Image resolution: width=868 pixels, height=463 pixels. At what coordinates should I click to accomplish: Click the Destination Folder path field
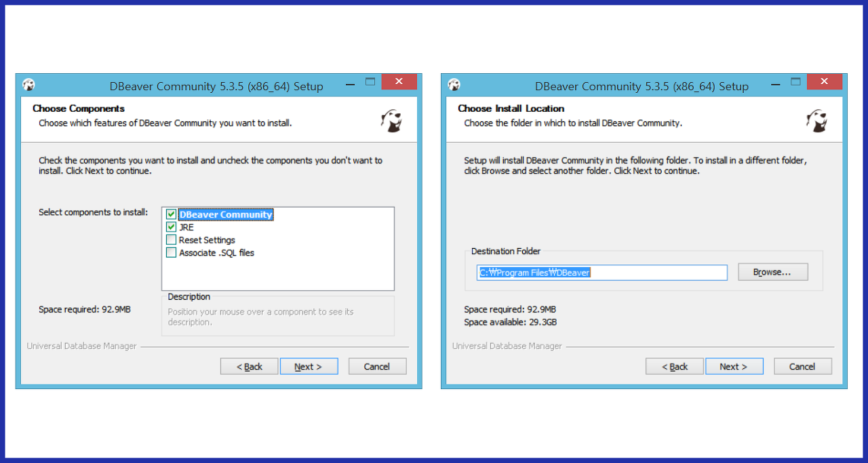point(601,273)
